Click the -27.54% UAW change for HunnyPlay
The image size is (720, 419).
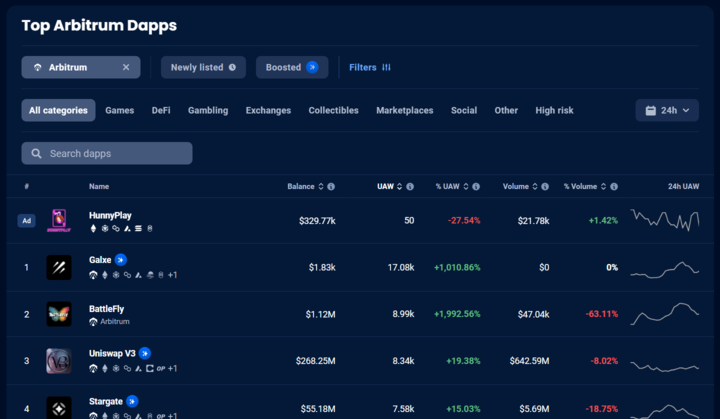point(464,221)
